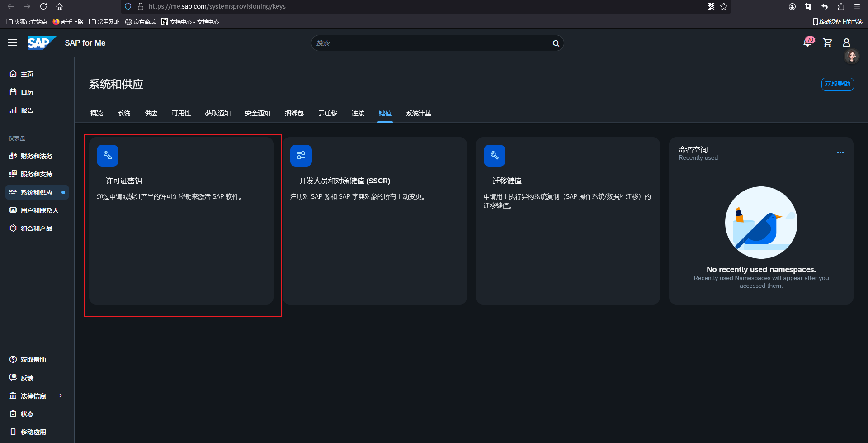Screen dimensions: 868x443
Task: Click the search magnifier icon
Action: (556, 43)
